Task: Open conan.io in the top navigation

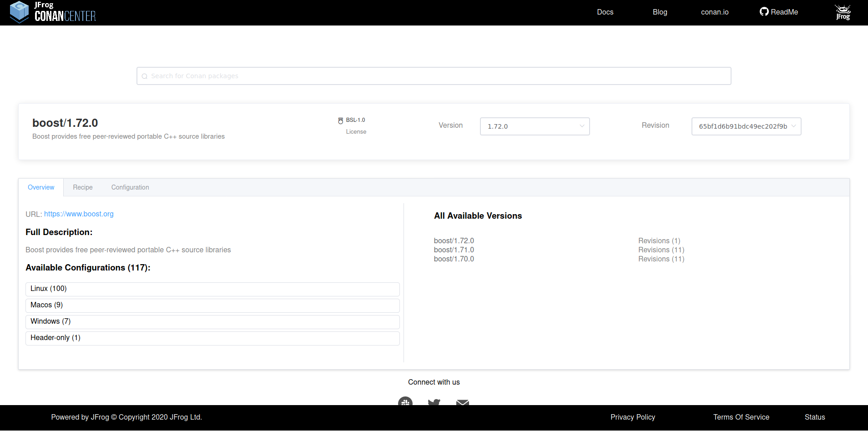Action: [x=715, y=12]
